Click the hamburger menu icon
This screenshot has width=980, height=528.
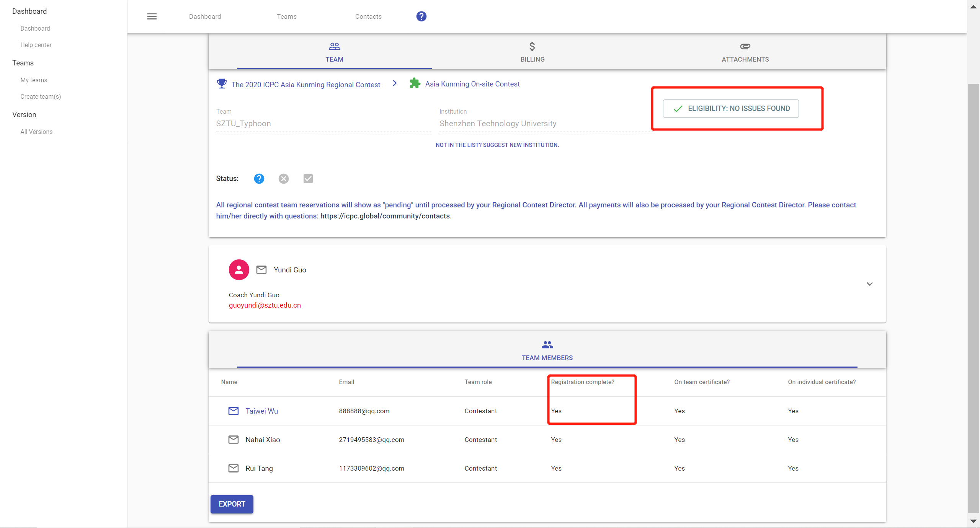152,16
